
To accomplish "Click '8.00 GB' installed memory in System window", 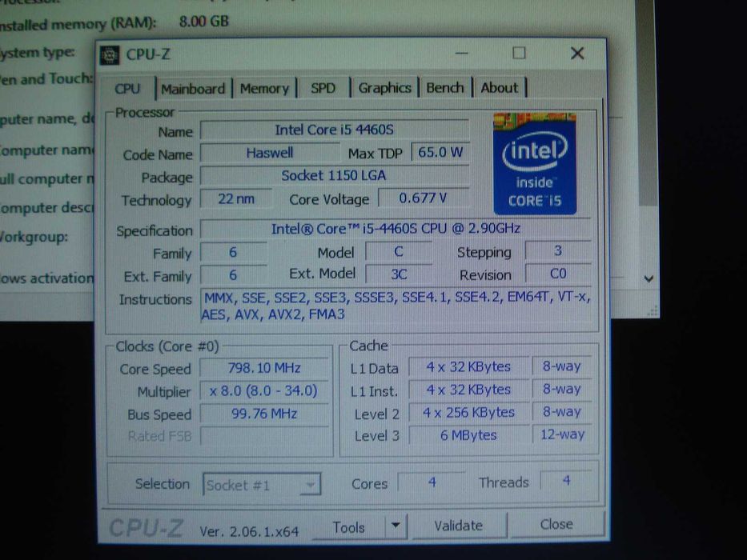I will [204, 22].
